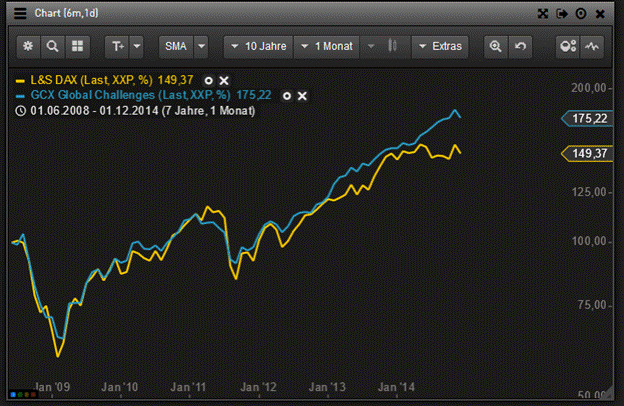This screenshot has width=624, height=406.
Task: Click the Chart (6m,1d) window title
Action: coord(66,13)
